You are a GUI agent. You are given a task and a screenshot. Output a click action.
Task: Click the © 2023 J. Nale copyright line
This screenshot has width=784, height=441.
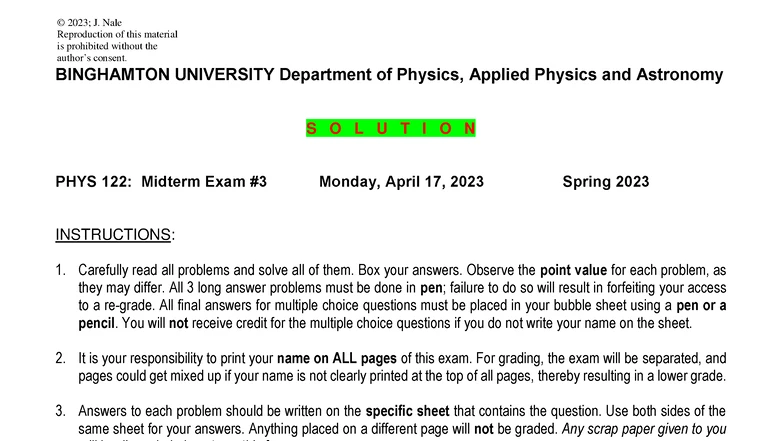[89, 22]
